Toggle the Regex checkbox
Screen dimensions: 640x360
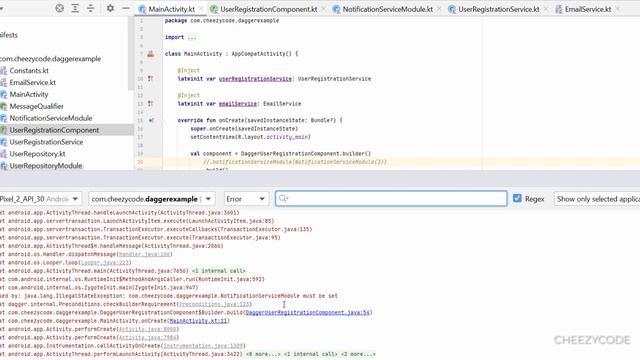tap(517, 198)
